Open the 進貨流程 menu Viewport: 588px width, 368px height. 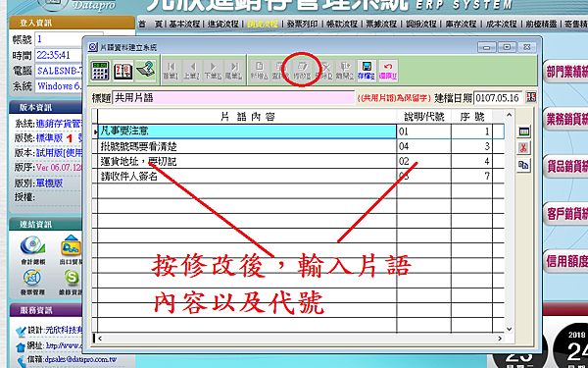pos(223,24)
